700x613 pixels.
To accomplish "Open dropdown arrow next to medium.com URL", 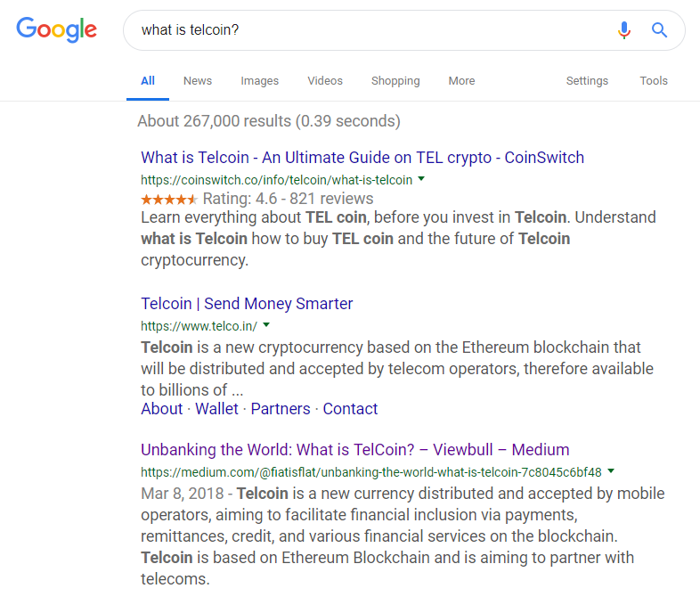I will (611, 471).
